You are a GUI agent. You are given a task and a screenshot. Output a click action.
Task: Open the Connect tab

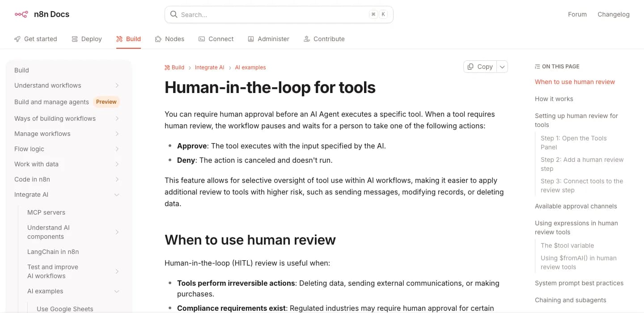pos(216,39)
